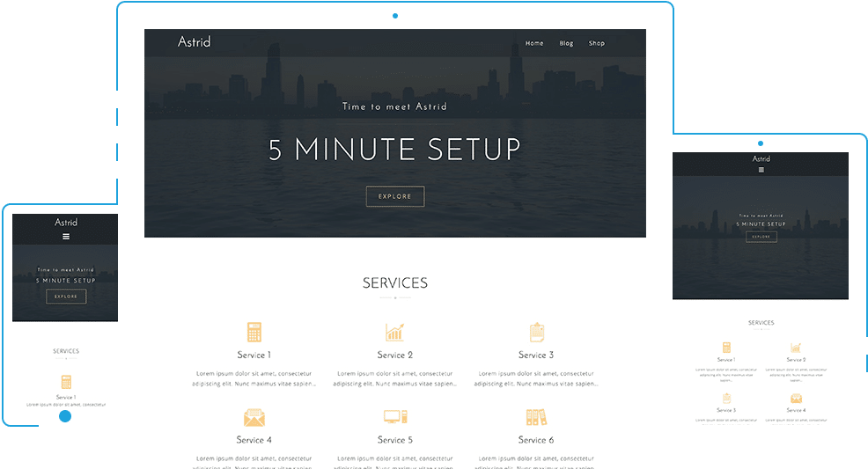Click the Service 4 envelope icon in desktop preview
This screenshot has height=469, width=868.
[x=254, y=417]
